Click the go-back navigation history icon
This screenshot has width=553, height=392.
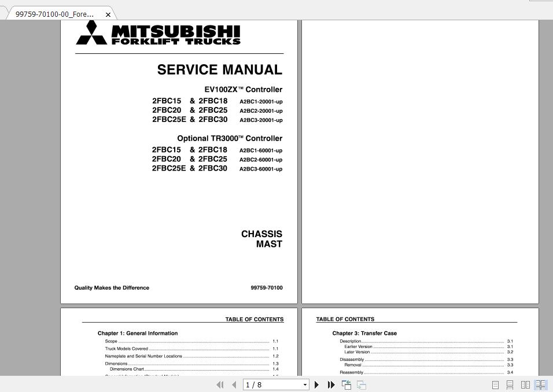click(x=346, y=384)
